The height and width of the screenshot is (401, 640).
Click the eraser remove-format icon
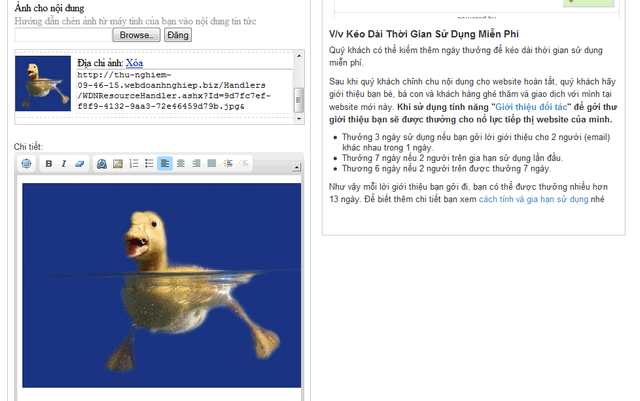(79, 164)
